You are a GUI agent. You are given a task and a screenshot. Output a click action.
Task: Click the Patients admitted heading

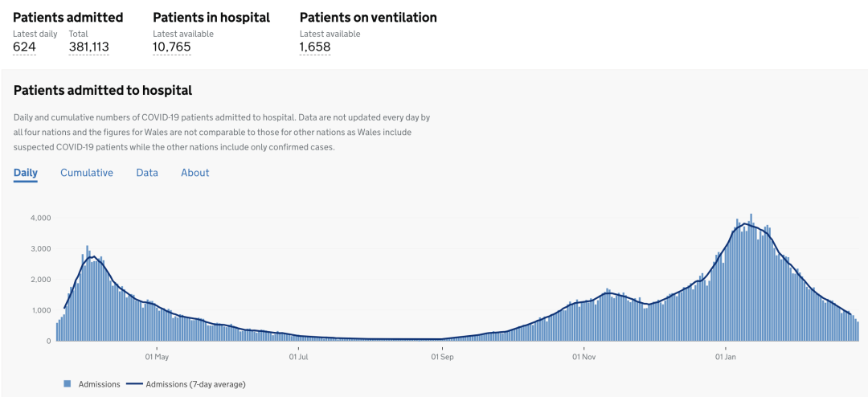pos(68,17)
